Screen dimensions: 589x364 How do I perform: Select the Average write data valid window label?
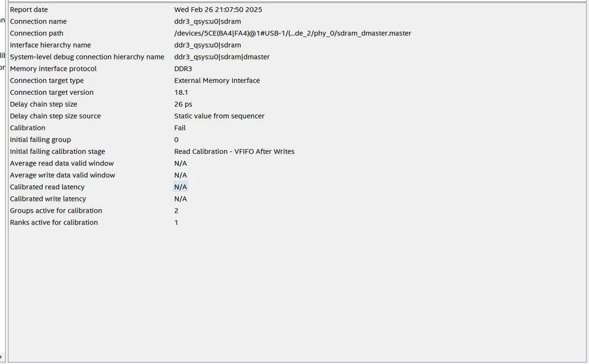click(x=62, y=175)
